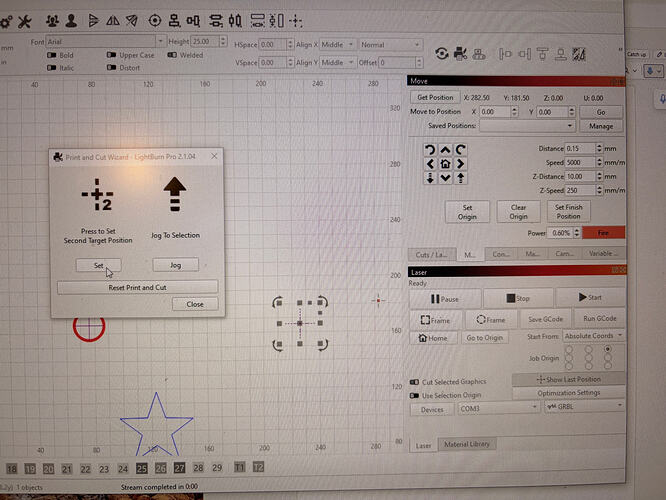Image resolution: width=666 pixels, height=500 pixels.
Task: Open Device Settings wrench and screwdriver icon
Action: coord(24,21)
